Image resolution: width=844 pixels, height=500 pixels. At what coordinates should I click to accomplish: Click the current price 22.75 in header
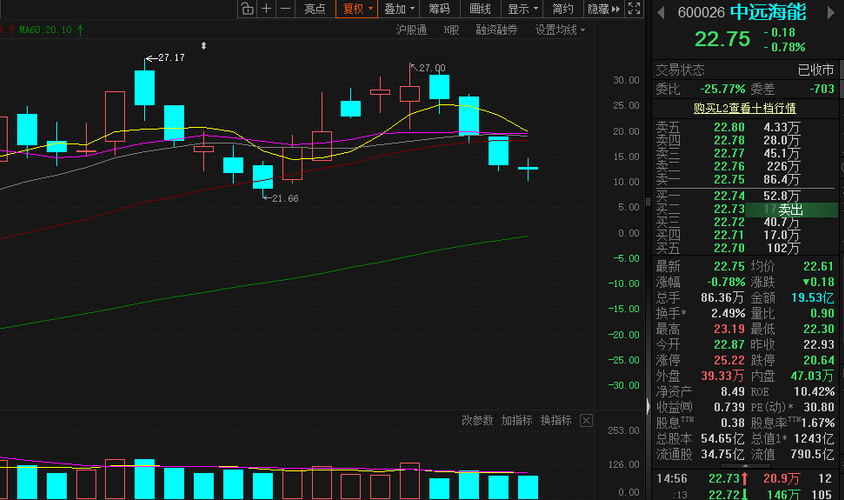[722, 39]
